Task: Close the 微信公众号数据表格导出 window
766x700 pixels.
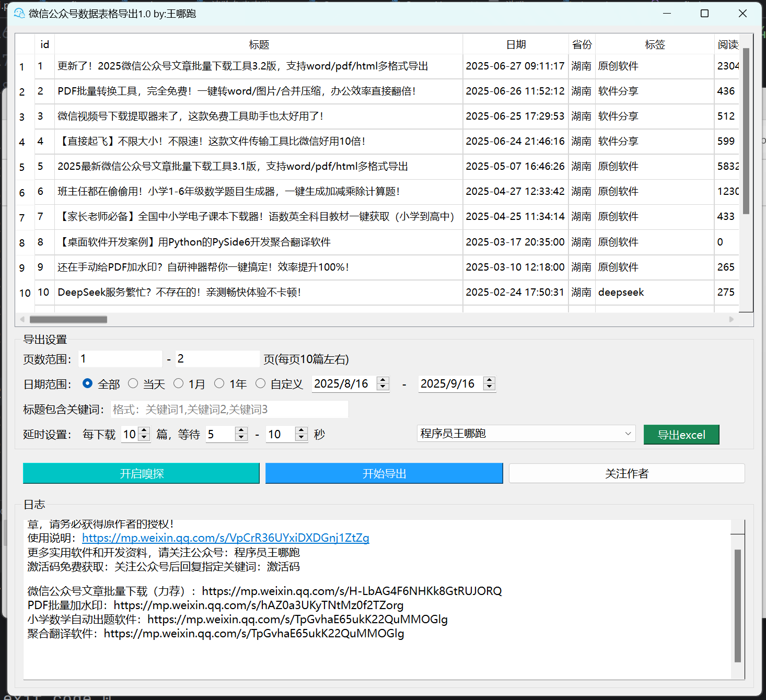Action: (x=742, y=14)
